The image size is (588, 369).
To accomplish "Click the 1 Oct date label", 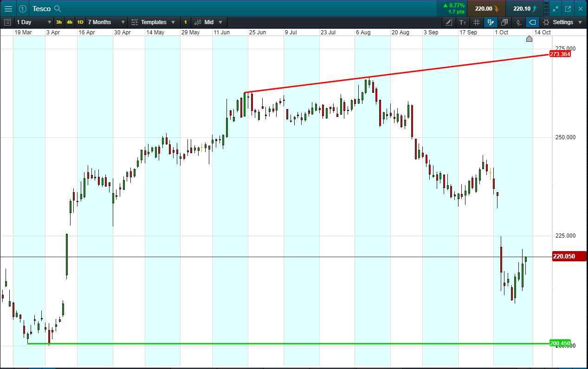I will [502, 32].
